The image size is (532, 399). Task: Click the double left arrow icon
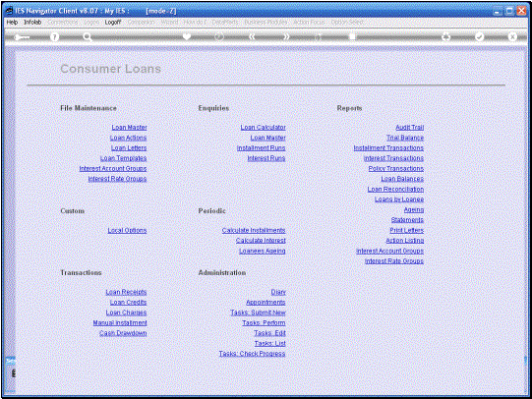(x=252, y=37)
